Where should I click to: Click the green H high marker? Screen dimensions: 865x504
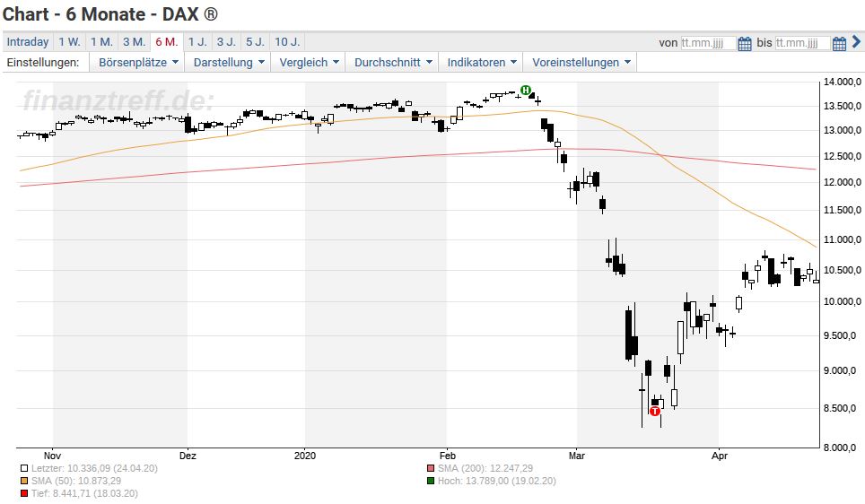[526, 90]
